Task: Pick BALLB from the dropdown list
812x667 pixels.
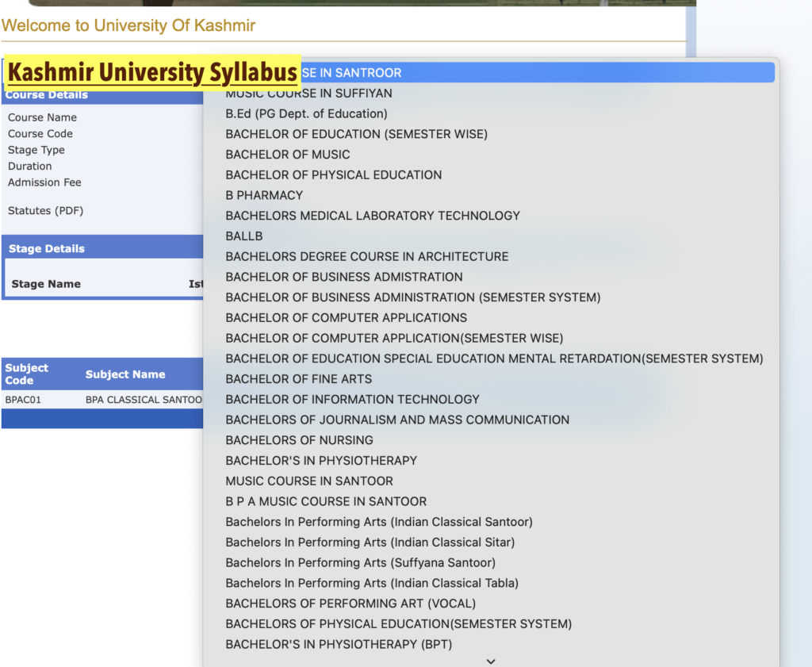Action: pos(490,236)
